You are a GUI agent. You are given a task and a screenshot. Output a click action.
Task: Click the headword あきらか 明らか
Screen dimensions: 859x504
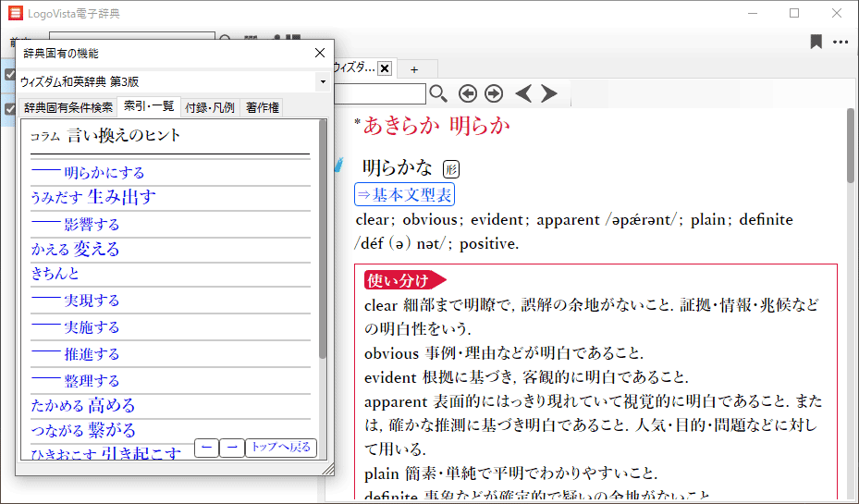[x=436, y=126]
